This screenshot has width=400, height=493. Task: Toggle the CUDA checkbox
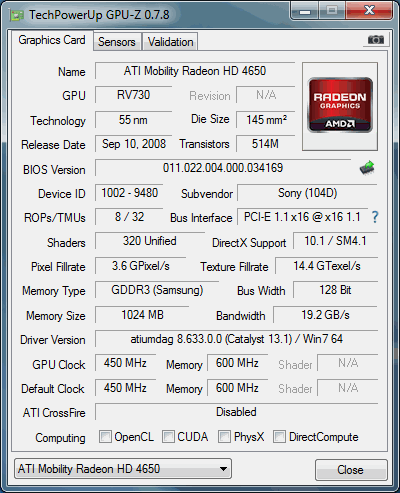point(168,437)
